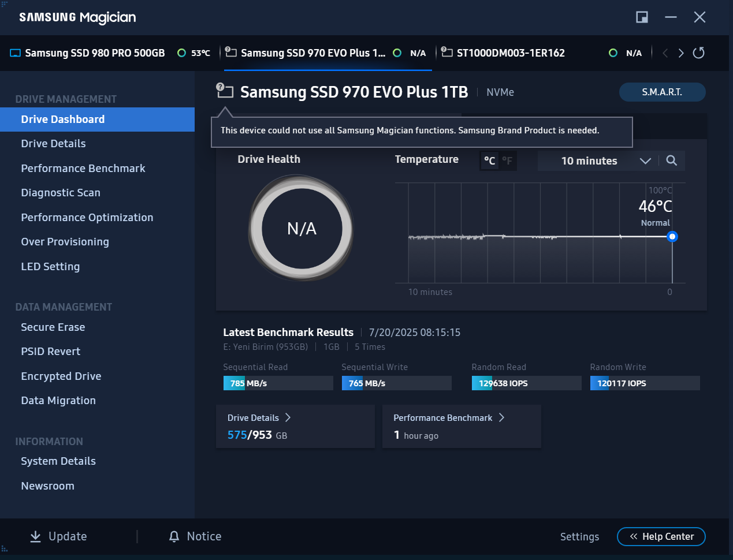Click the 5 Times benchmark text
The width and height of the screenshot is (733, 560).
[x=370, y=347]
